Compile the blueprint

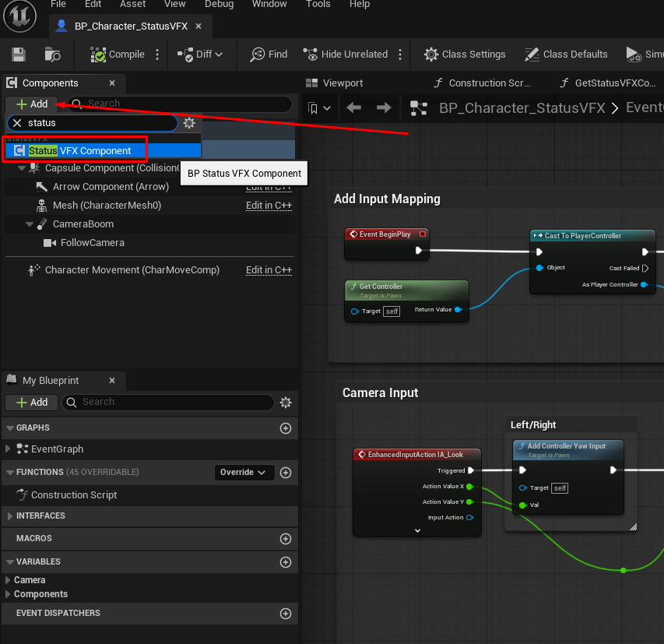point(118,55)
